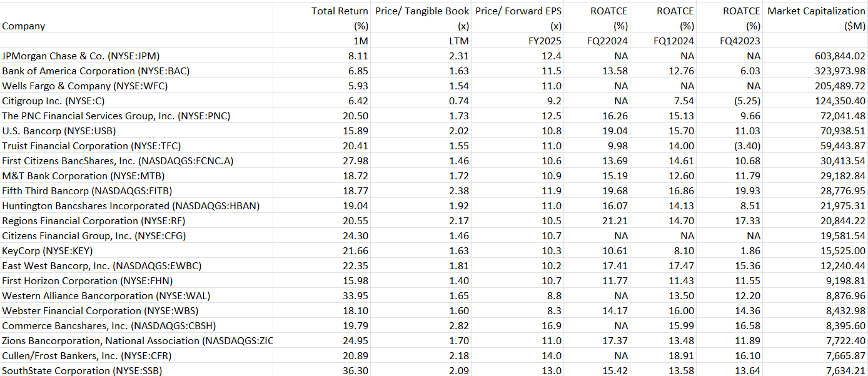Click the SouthState Corporation cell
This screenshot has width=868, height=376.
tap(136, 370)
